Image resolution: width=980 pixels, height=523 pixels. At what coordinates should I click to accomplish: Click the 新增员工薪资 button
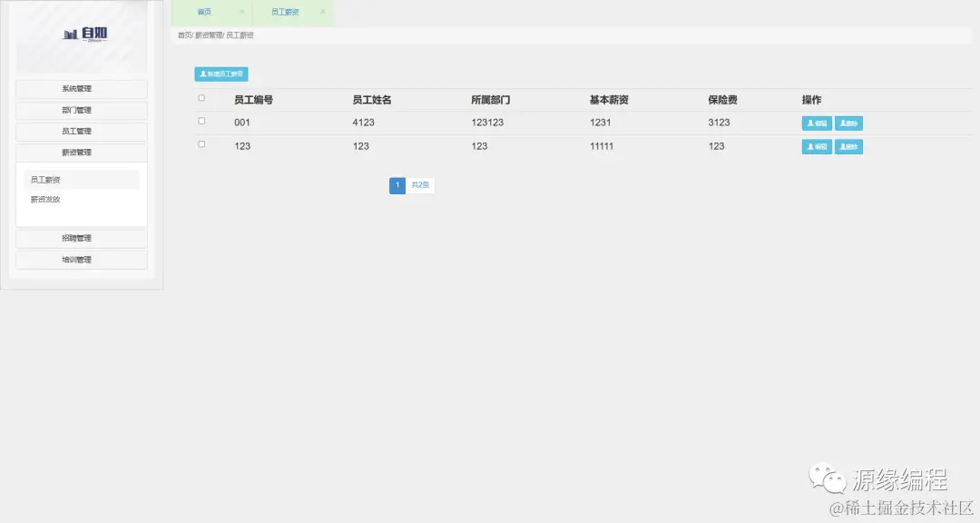click(220, 74)
